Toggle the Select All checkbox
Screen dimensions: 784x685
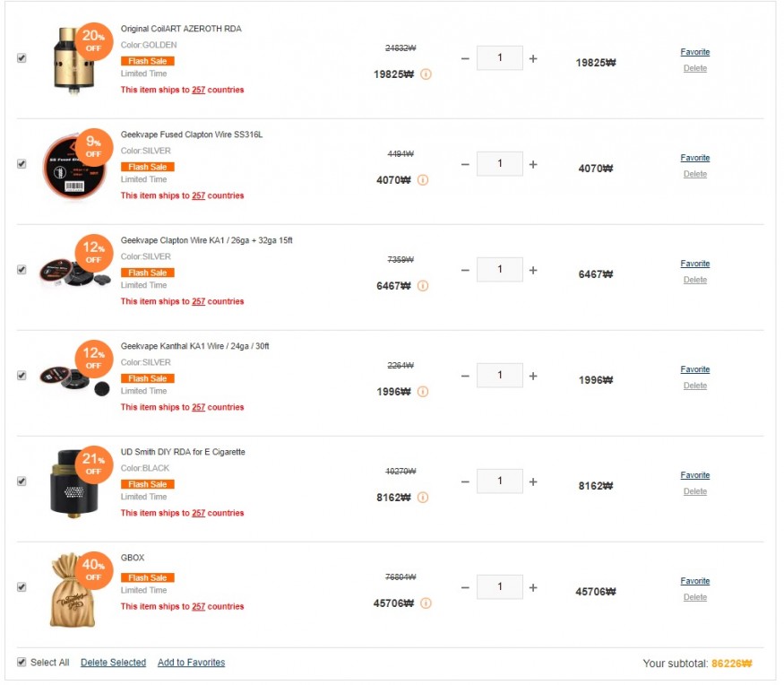click(22, 663)
